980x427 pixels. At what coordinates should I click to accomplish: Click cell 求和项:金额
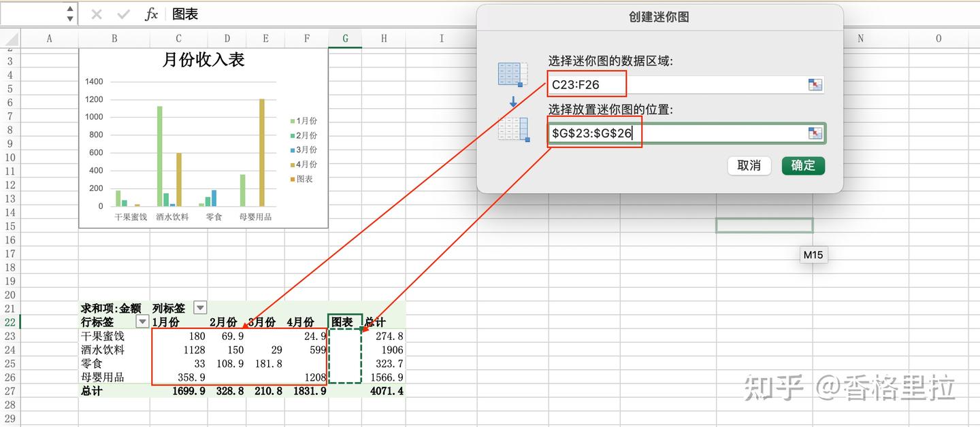[x=114, y=308]
